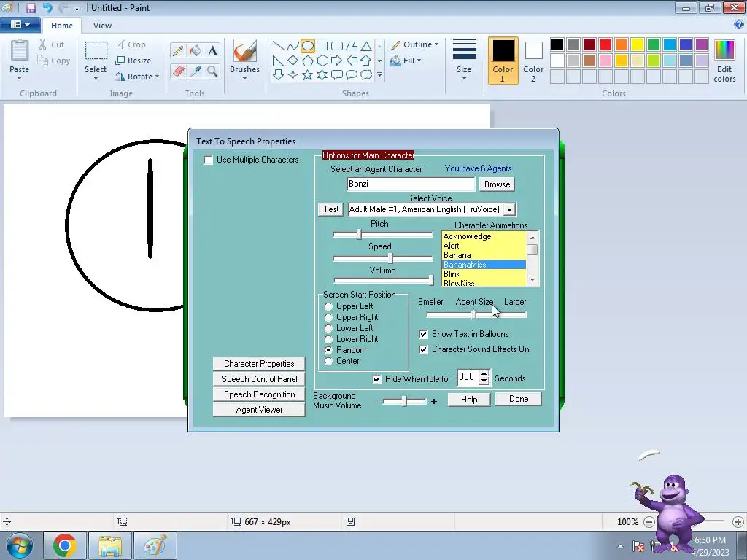Click the Agent Size slider handle

pyautogui.click(x=473, y=314)
